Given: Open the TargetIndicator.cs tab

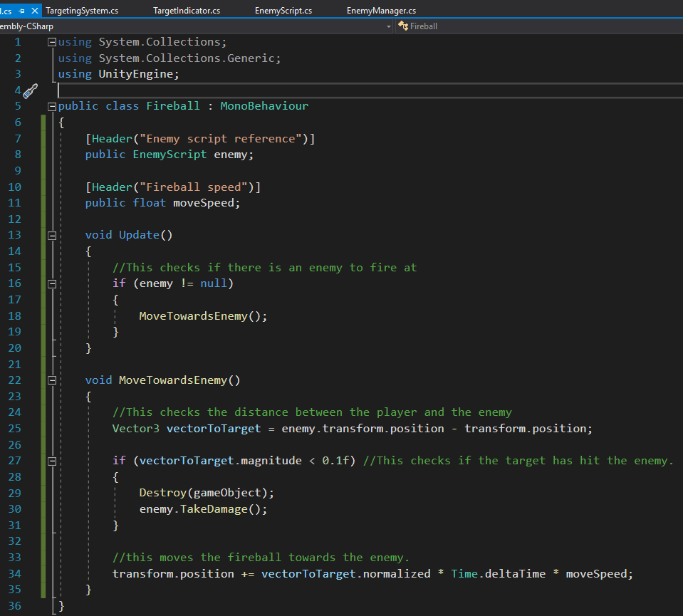Looking at the screenshot, I should pyautogui.click(x=187, y=11).
